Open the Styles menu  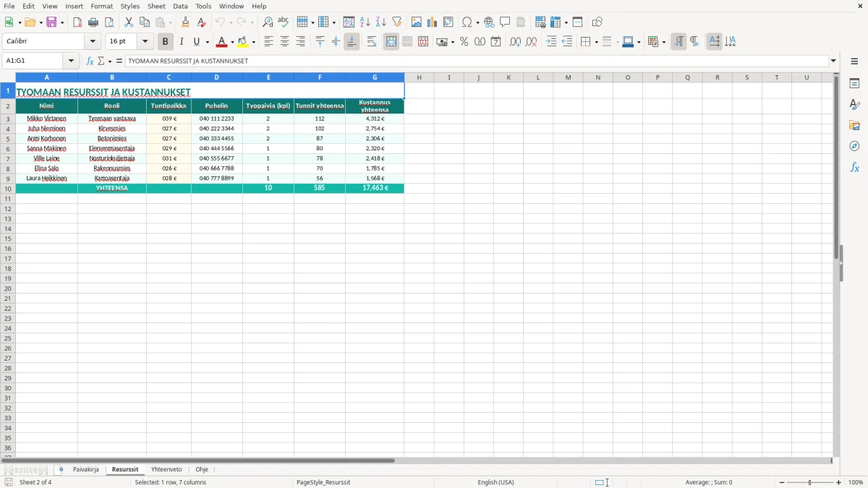pyautogui.click(x=130, y=6)
